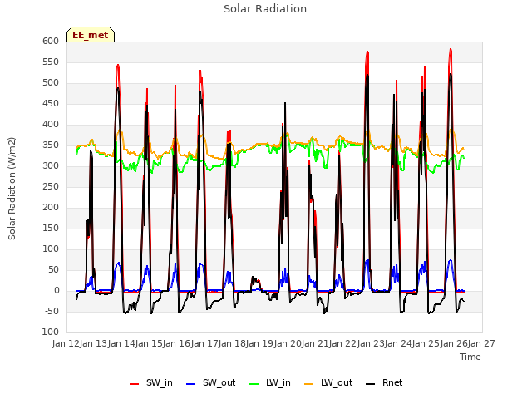This screenshot has width=532, height=399.
Task: Click the Solar Radiation chart title
Action: click(265, 9)
